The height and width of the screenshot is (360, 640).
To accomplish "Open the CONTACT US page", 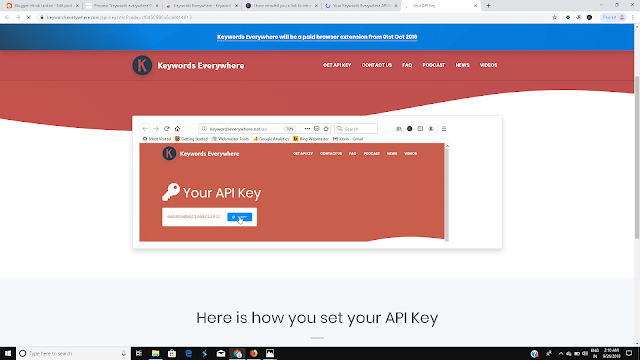I will 377,65.
